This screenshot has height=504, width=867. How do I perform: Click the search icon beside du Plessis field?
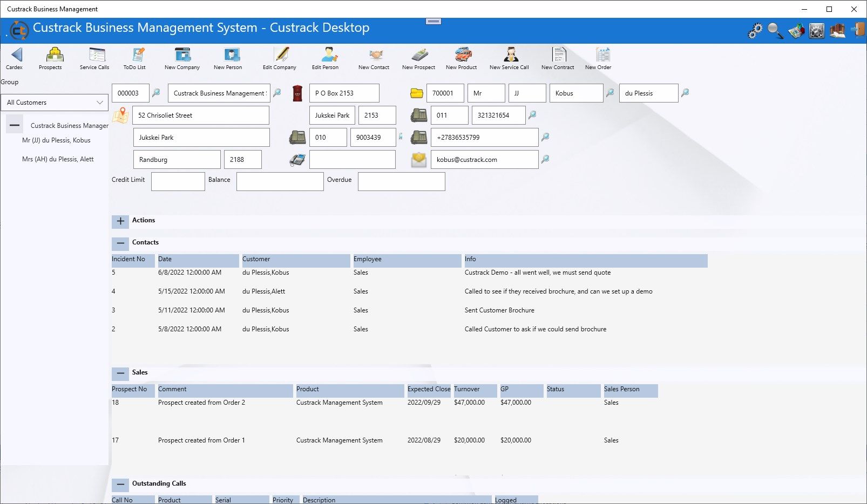tap(685, 92)
